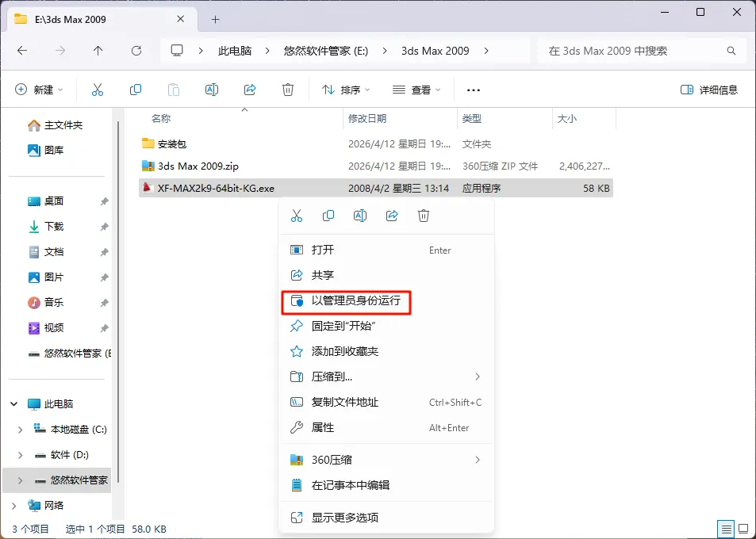Open a new tab with plus
This screenshot has width=756, height=539.
216,19
